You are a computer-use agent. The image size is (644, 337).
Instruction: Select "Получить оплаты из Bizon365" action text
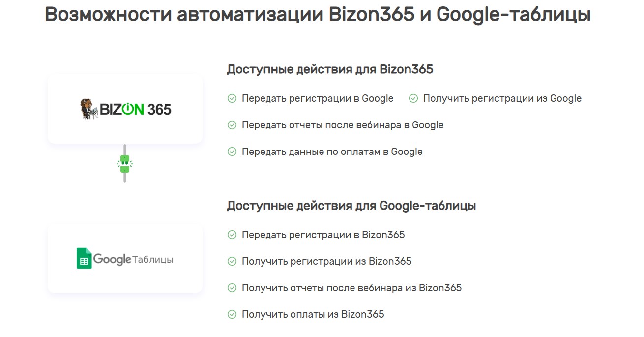[313, 314]
